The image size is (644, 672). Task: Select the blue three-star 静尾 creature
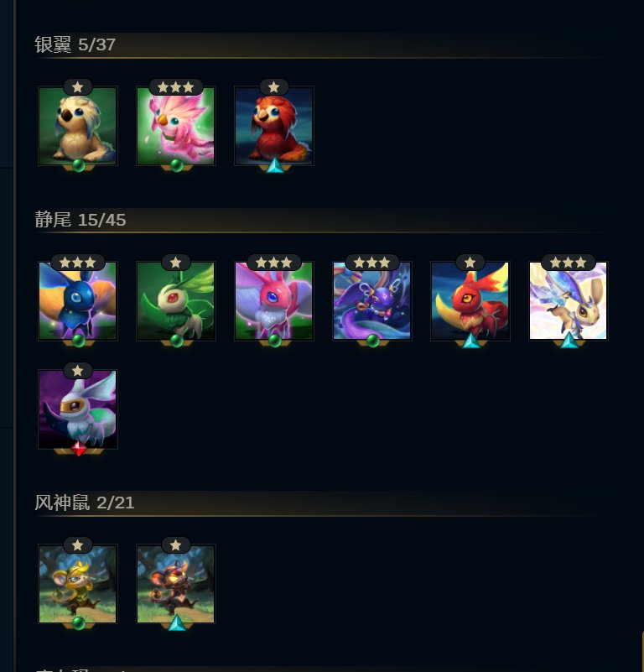(x=77, y=301)
